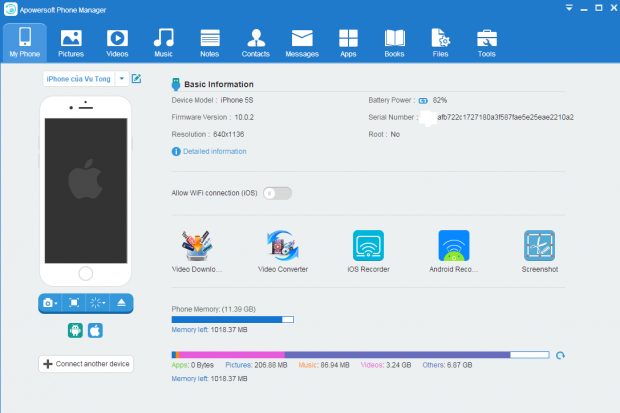Open the Android Recorder tool
Screen dimensions: 620x413
(454, 246)
